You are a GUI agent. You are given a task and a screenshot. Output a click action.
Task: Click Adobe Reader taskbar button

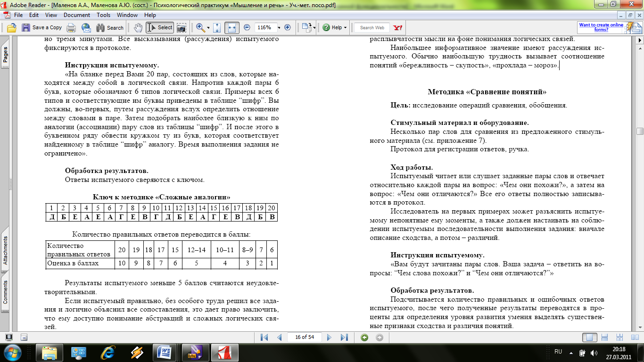pos(224,352)
